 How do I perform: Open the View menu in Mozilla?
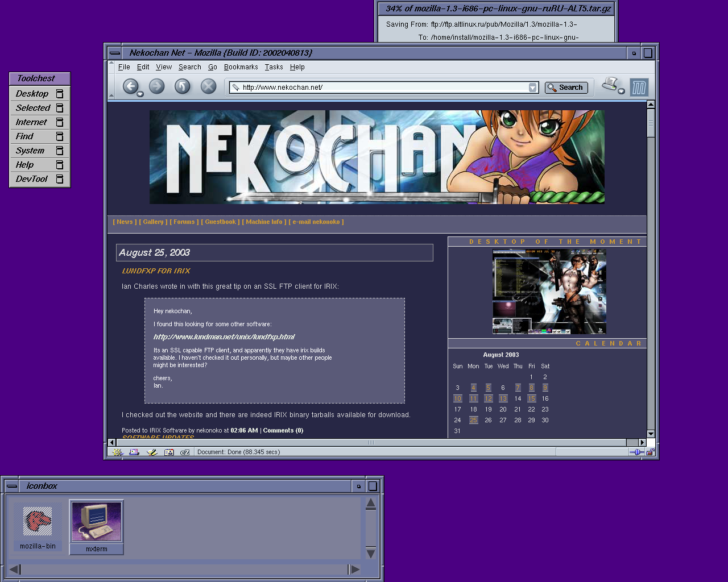164,67
